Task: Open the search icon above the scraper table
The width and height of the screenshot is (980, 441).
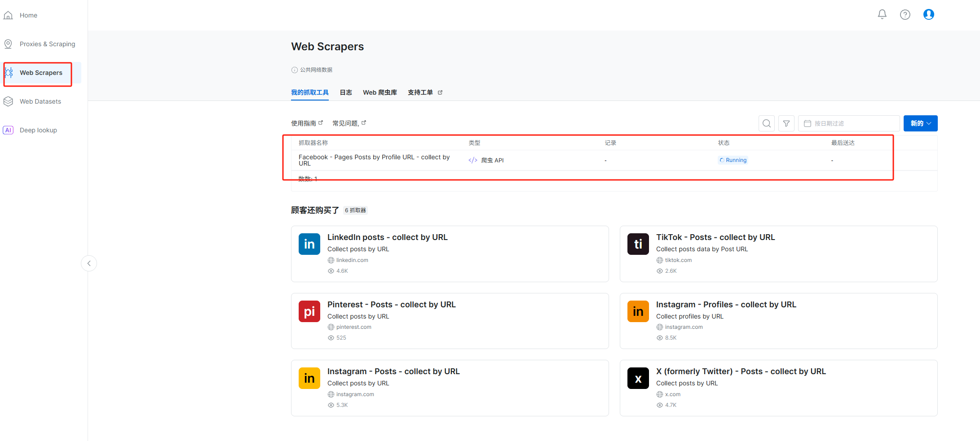Action: 766,123
